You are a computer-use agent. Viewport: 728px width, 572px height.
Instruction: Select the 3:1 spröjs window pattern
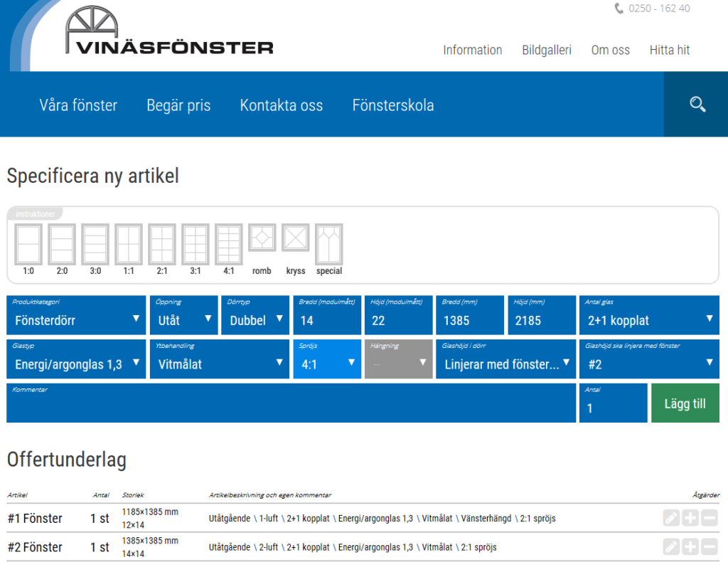[x=196, y=245]
